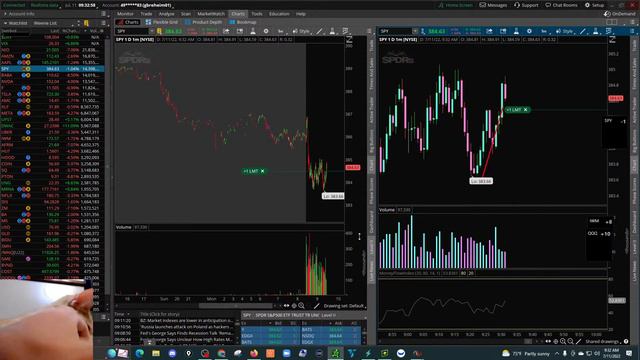Open chart notes icon on right chart
Image resolution: width=640 pixels, height=360 pixels.
(609, 31)
